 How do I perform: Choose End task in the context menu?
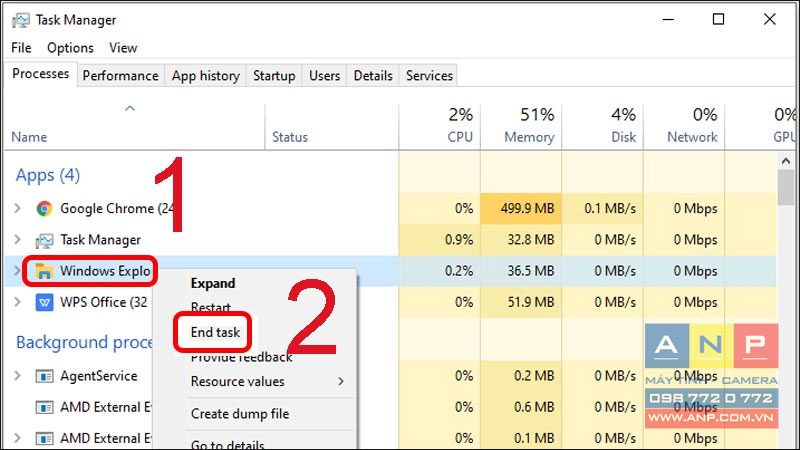pyautogui.click(x=215, y=332)
